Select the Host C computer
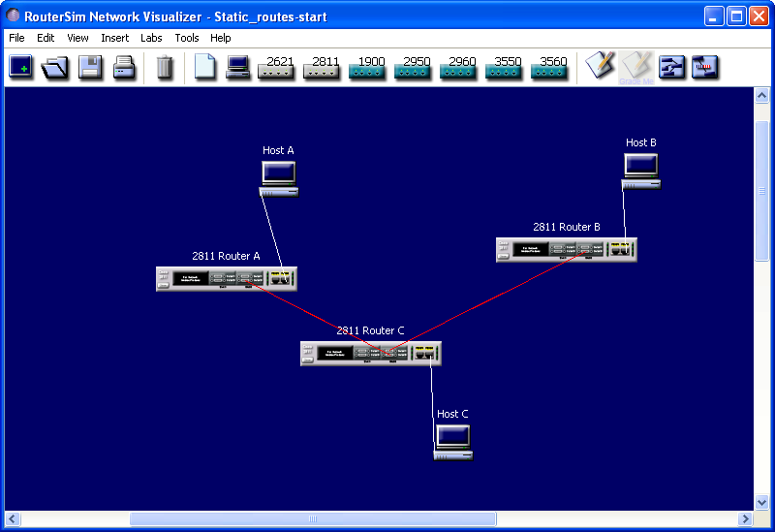The width and height of the screenshot is (775, 532). (x=453, y=443)
